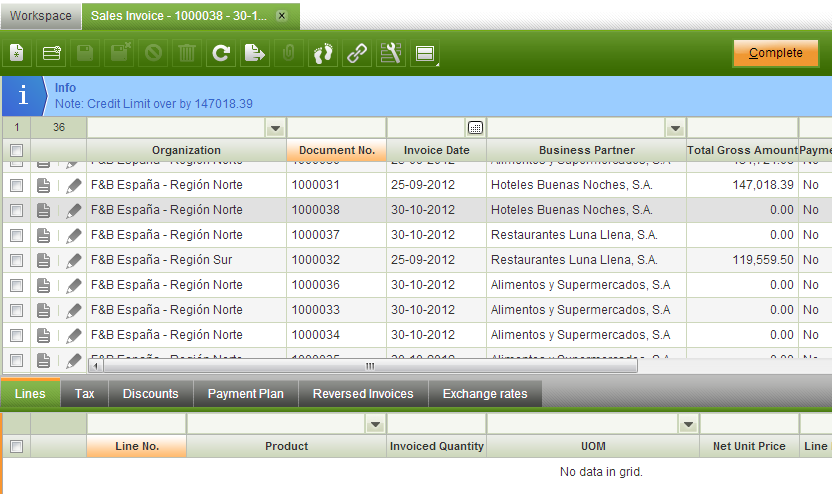The height and width of the screenshot is (494, 832).
Task: Select the amount cell 119,559.50
Action: (x=742, y=260)
